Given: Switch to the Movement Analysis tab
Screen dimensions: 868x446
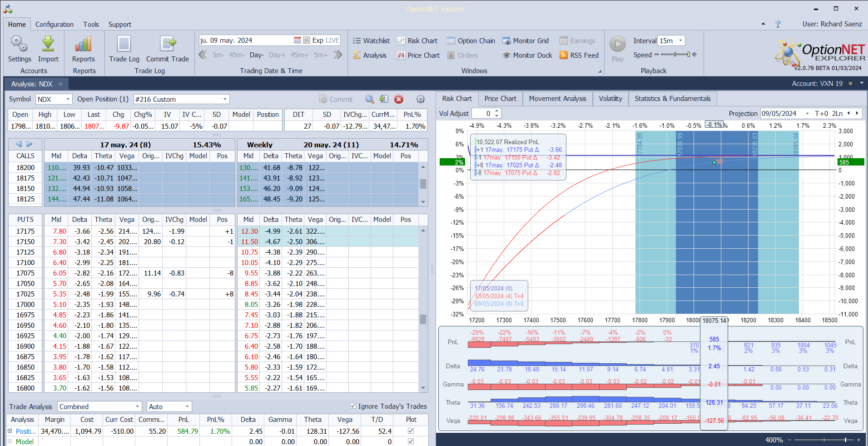Looking at the screenshot, I should [557, 99].
